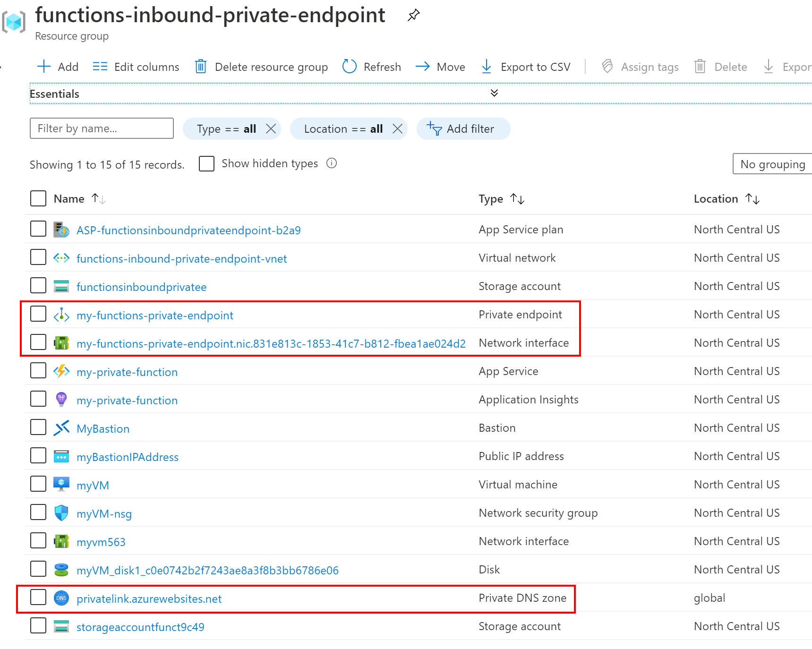Click Delete resource group
The height and width of the screenshot is (649, 812).
pyautogui.click(x=262, y=67)
